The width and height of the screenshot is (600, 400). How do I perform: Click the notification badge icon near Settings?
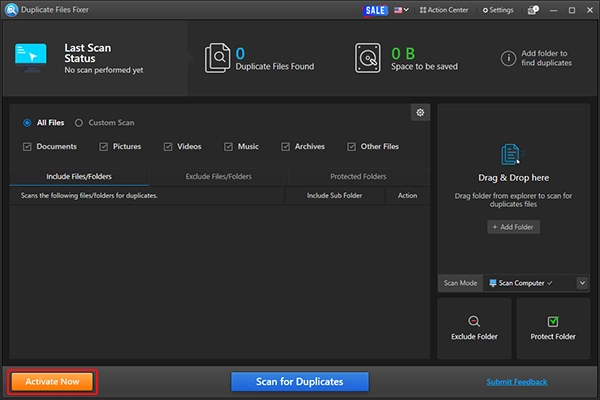[533, 10]
